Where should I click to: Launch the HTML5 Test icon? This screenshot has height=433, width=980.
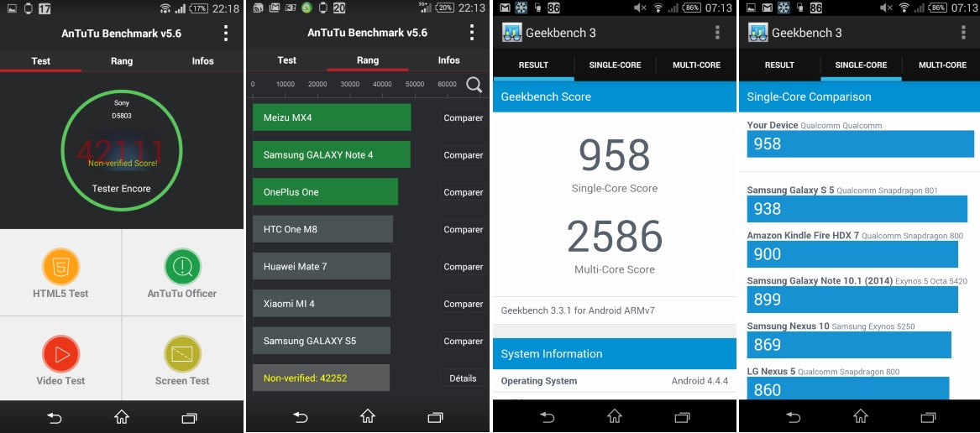tap(60, 267)
